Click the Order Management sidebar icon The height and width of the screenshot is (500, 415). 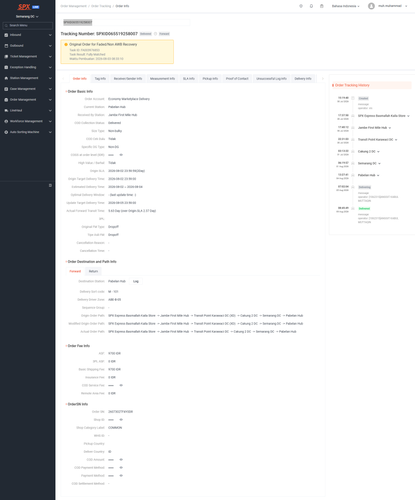(x=6, y=100)
